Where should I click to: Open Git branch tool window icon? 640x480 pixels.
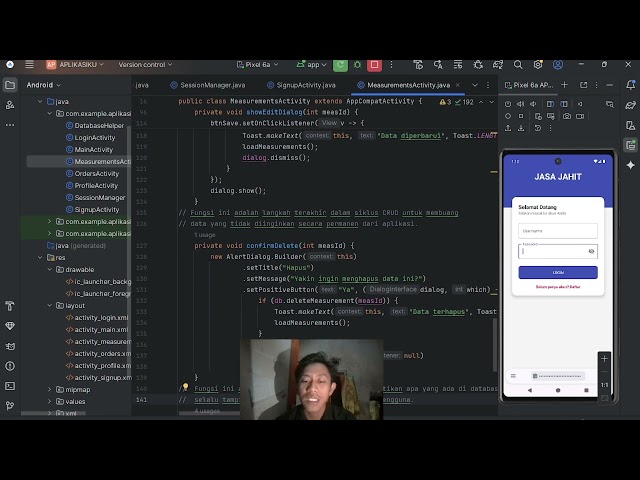(x=10, y=406)
